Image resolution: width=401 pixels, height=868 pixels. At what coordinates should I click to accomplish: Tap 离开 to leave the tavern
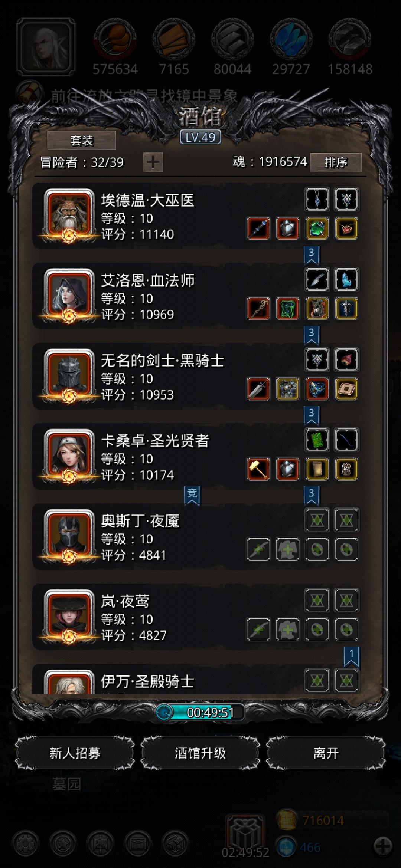pos(326,753)
